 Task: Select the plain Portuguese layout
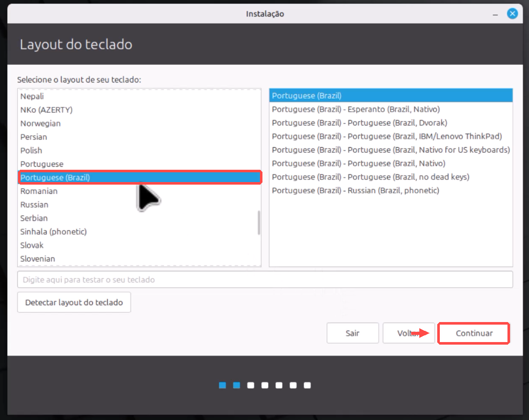(x=139, y=164)
